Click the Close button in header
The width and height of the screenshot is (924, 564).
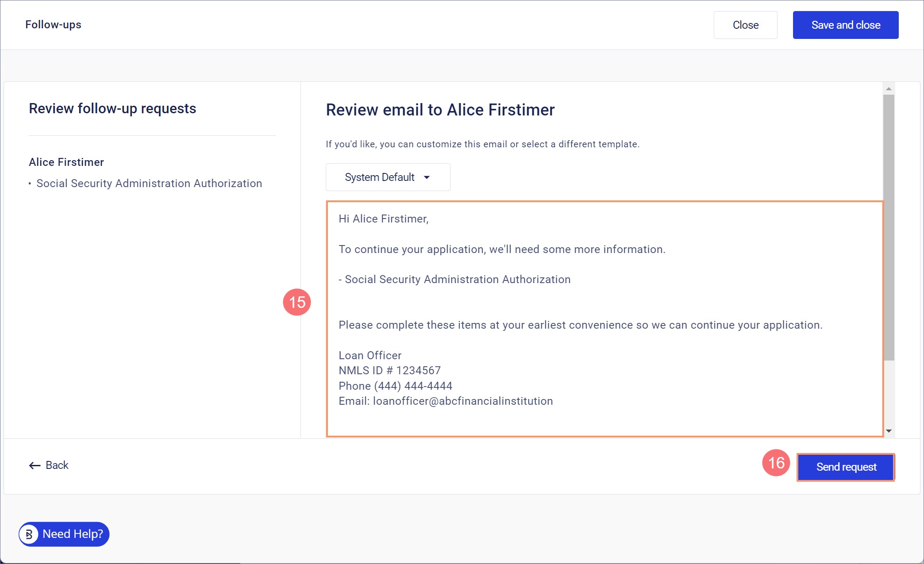coord(745,25)
